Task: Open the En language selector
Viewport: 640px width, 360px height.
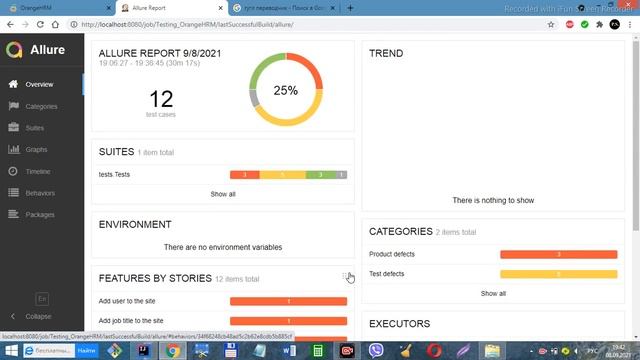Action: pyautogui.click(x=42, y=299)
